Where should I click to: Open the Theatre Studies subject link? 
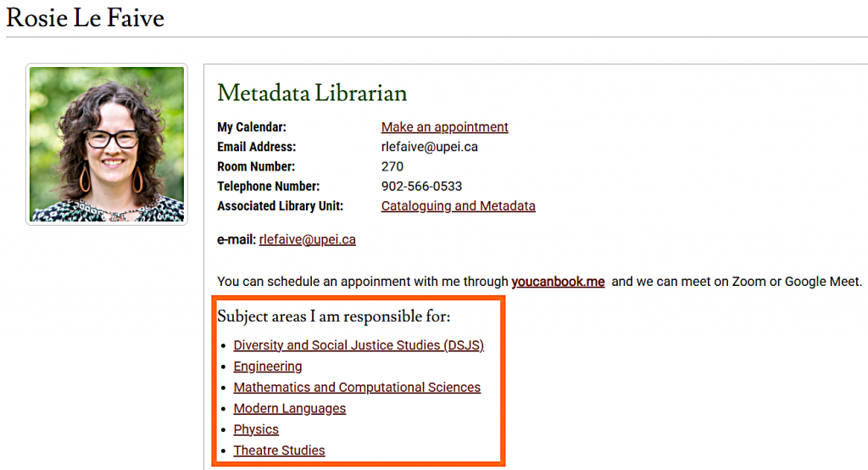coord(279,450)
